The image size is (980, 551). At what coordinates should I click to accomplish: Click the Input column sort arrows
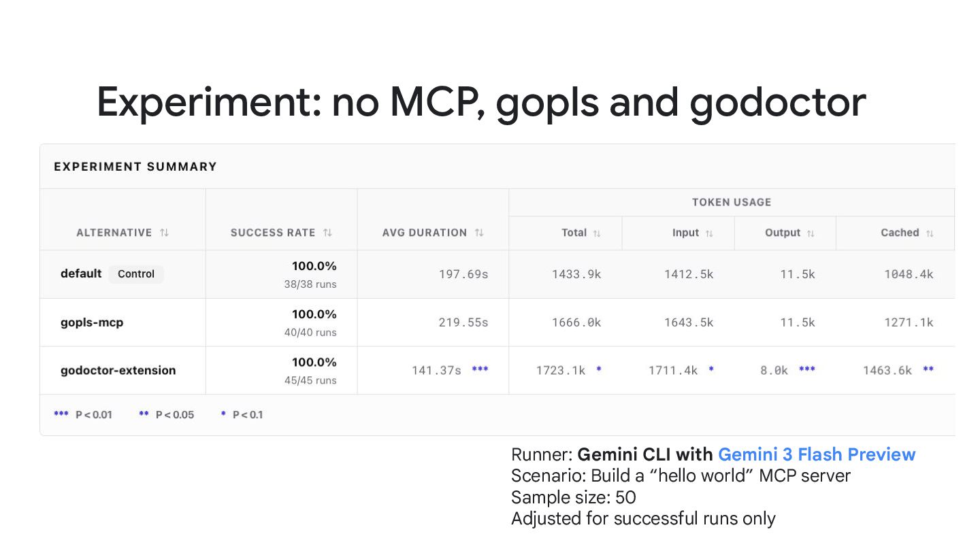709,233
